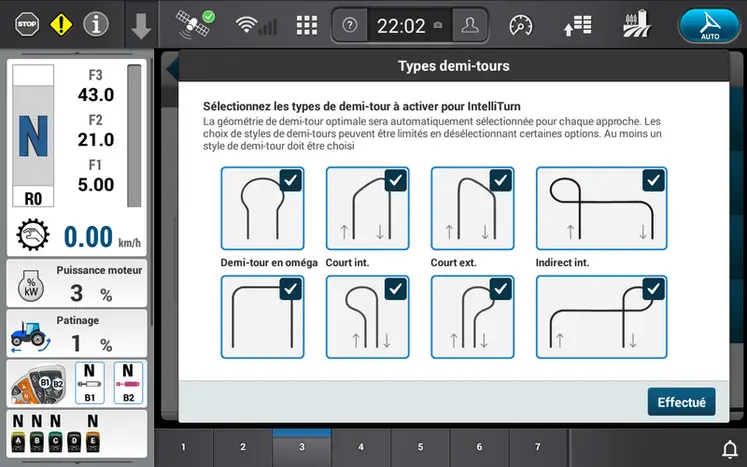
Task: Click the Effectué button
Action: 681,402
